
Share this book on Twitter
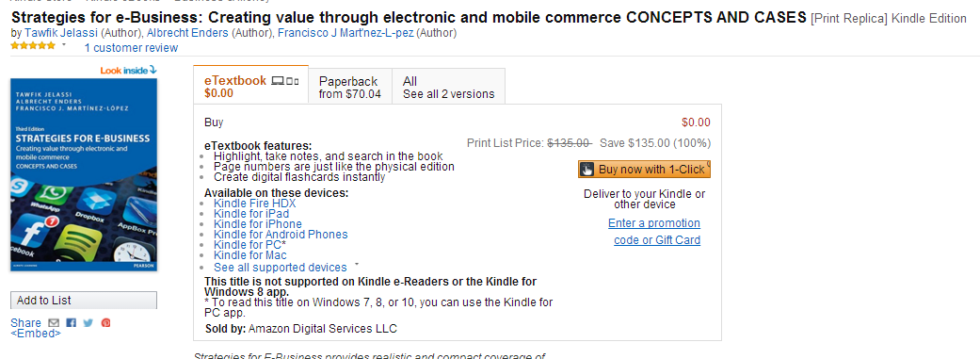(x=88, y=323)
